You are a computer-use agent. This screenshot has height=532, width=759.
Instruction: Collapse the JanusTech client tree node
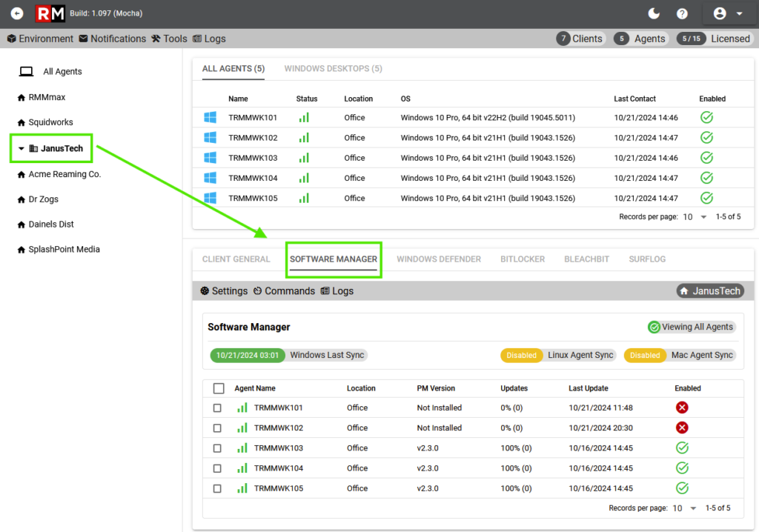(x=21, y=149)
